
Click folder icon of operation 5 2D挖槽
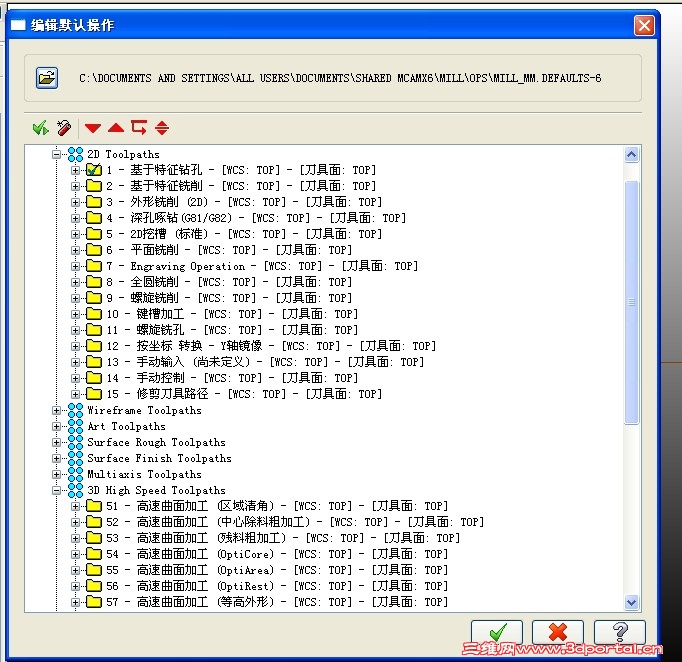tap(94, 234)
